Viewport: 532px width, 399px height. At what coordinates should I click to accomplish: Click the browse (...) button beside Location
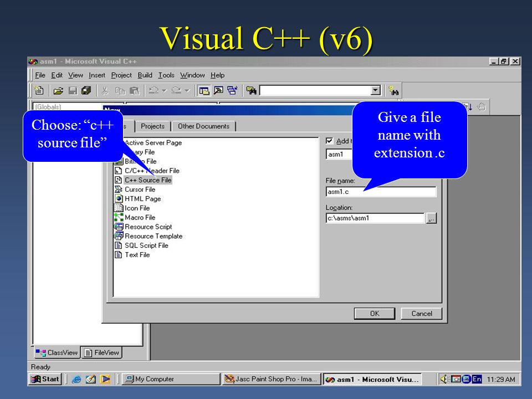click(431, 218)
